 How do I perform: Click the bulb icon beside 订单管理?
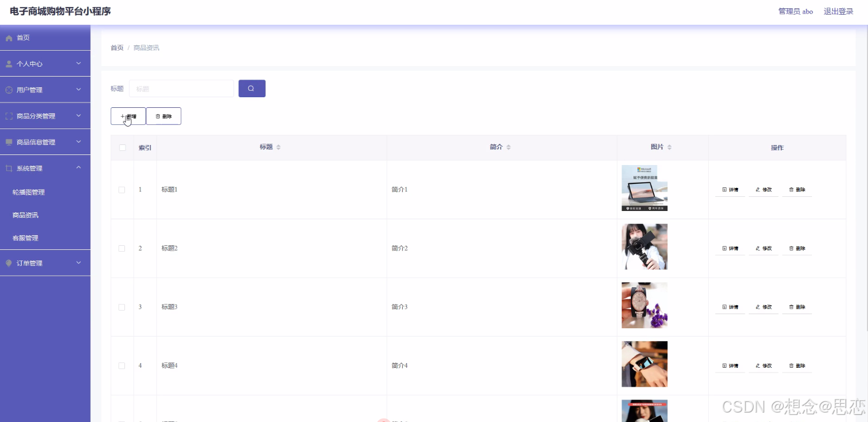(x=9, y=263)
